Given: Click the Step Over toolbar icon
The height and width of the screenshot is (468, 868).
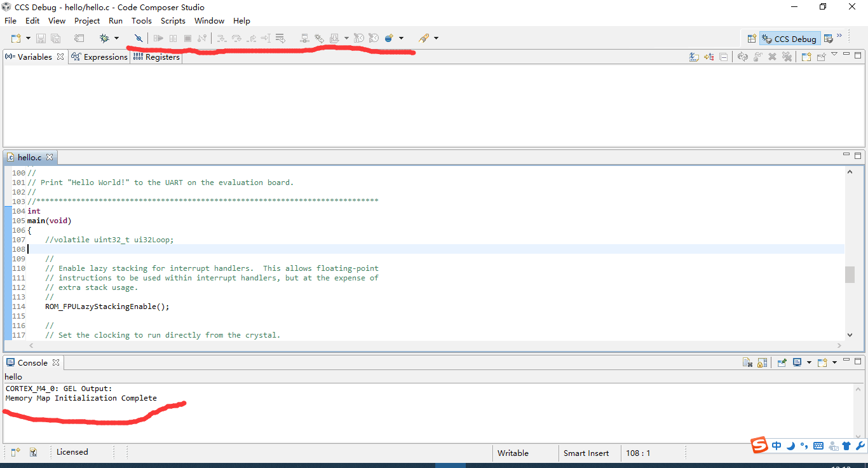Looking at the screenshot, I should (236, 39).
